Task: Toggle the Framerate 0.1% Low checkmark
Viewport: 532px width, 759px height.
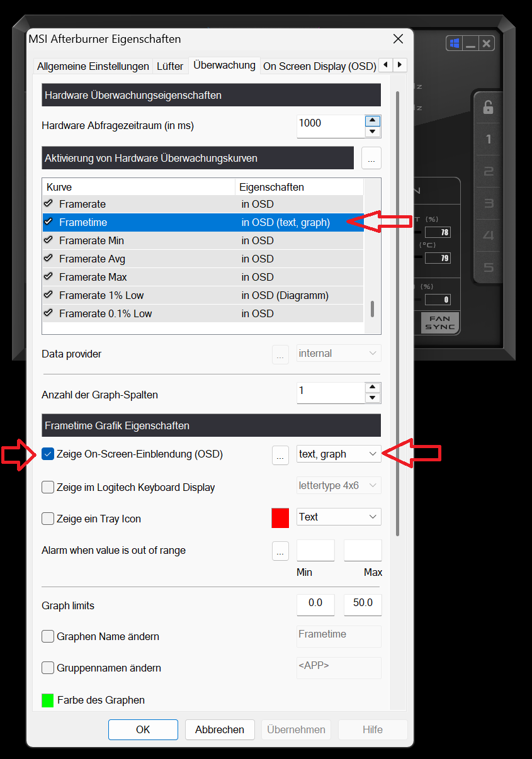Action: [x=48, y=313]
